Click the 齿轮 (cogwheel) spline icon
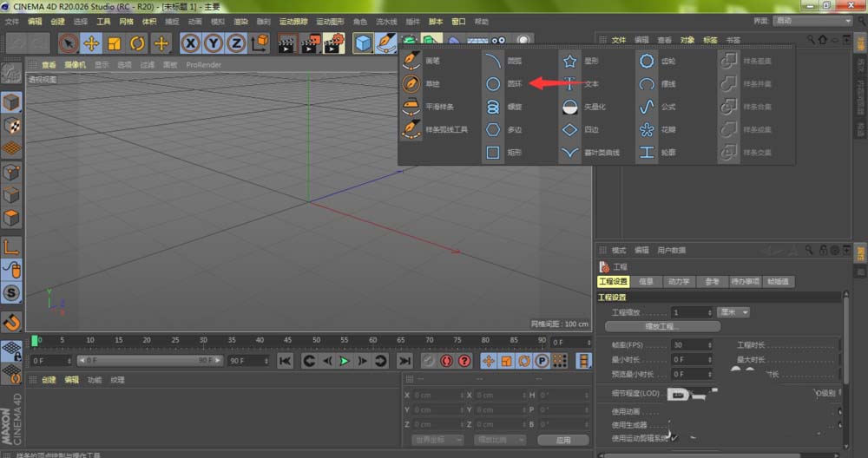868x458 pixels. pos(646,62)
